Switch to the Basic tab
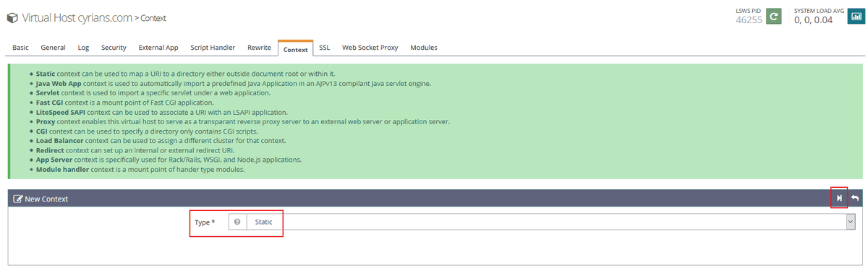The width and height of the screenshot is (868, 268). [21, 48]
